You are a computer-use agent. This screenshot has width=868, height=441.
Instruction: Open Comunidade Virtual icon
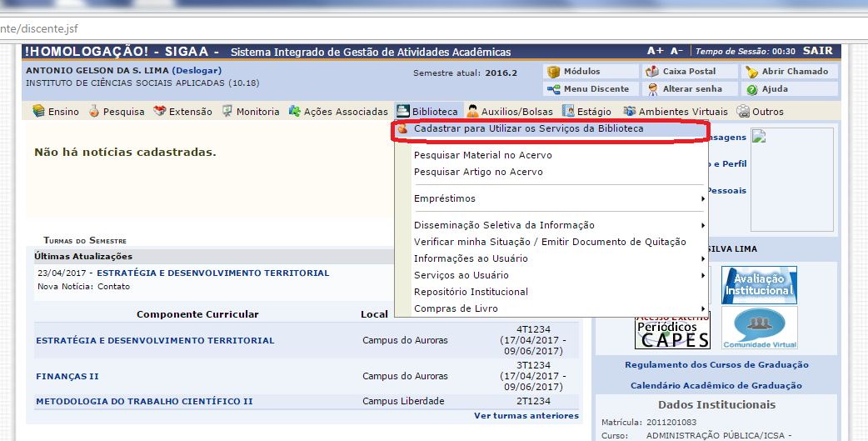click(x=758, y=328)
